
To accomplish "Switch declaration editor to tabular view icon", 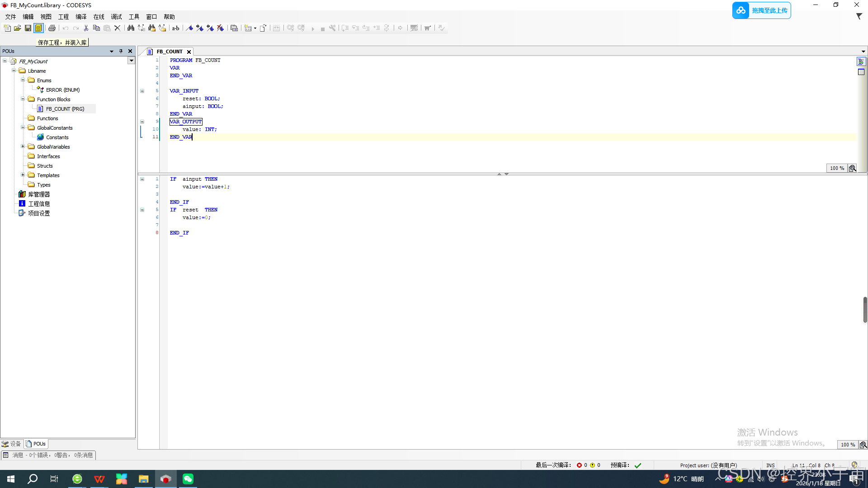I will coord(861,72).
